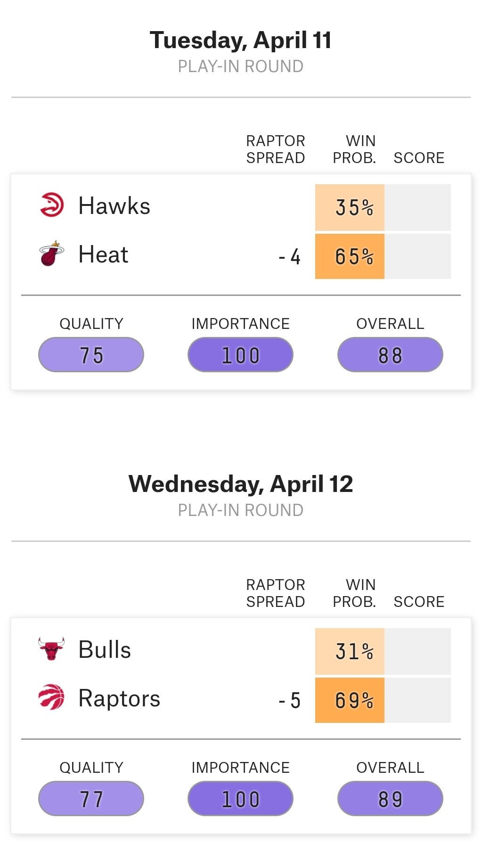Open the Bulls team name link

coord(105,649)
